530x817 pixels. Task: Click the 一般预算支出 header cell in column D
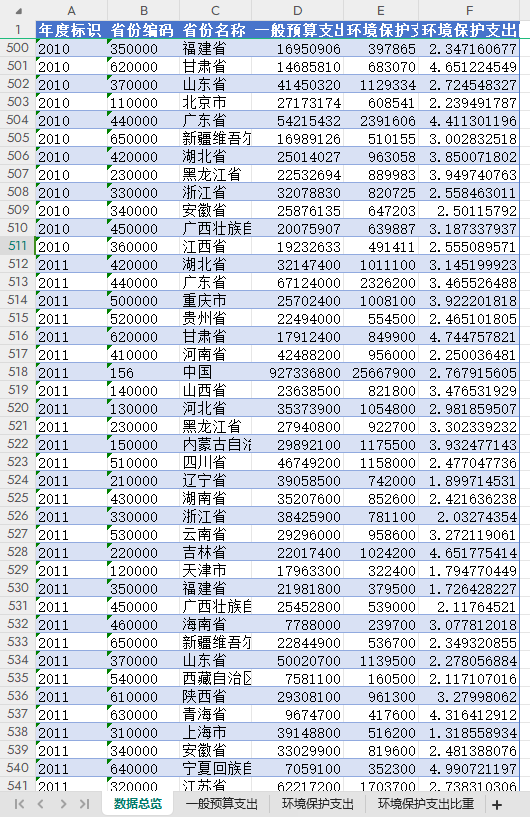pos(298,30)
